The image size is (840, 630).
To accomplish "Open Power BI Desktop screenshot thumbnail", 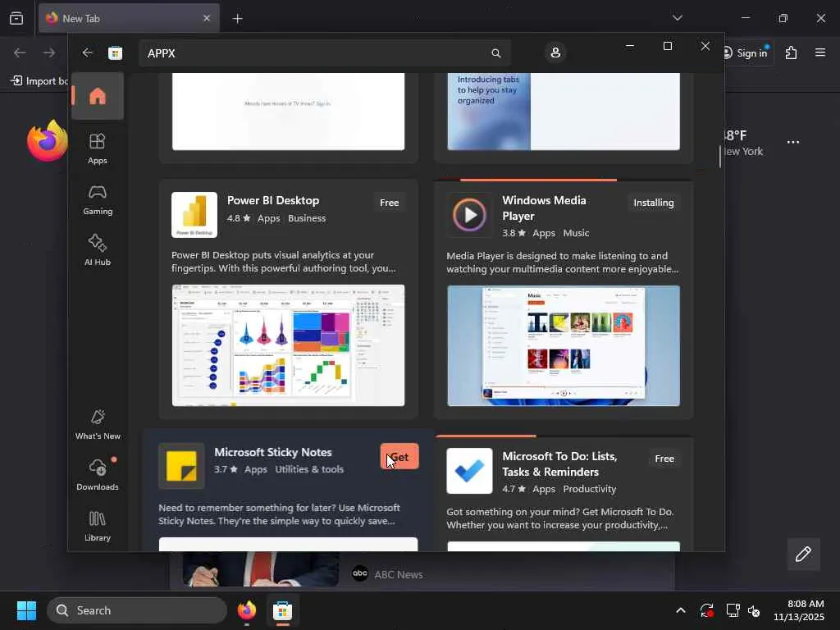I will click(288, 345).
